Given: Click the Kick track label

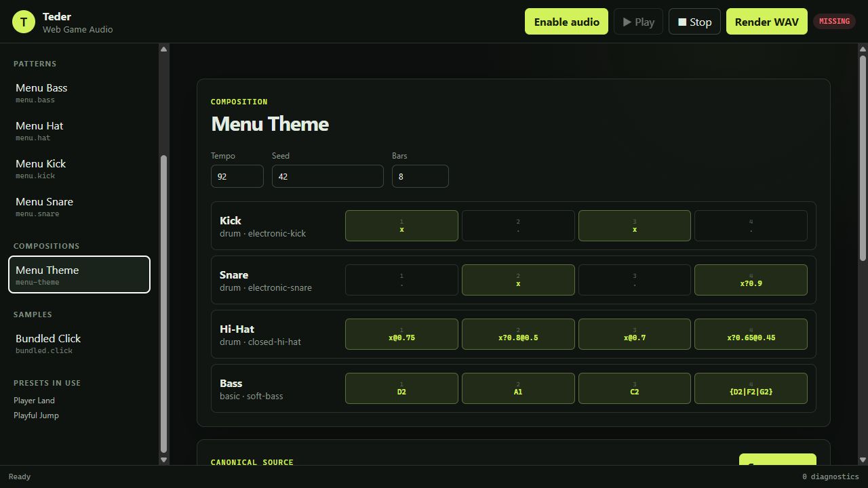Looking at the screenshot, I should (x=231, y=220).
